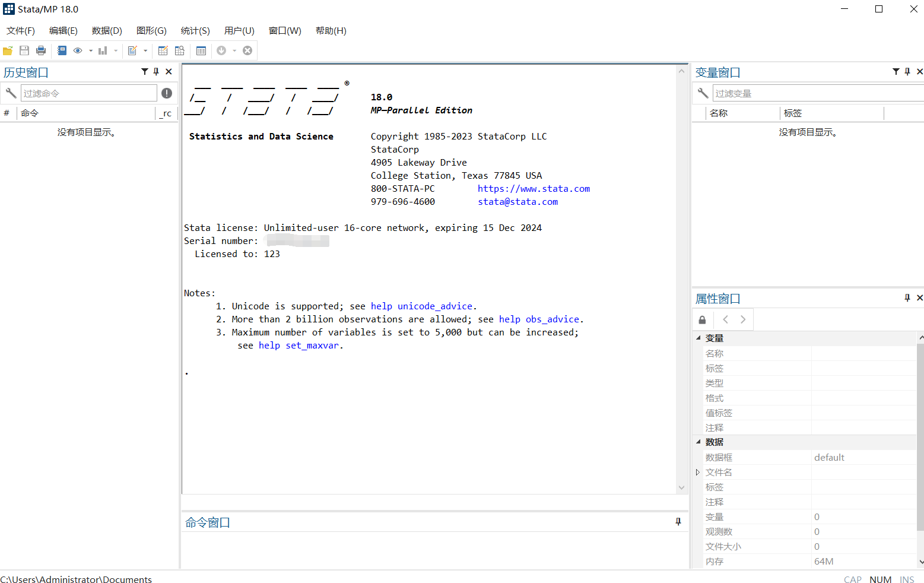Click the NUM indicator in status bar
This screenshot has height=583, width=924.
881,579
